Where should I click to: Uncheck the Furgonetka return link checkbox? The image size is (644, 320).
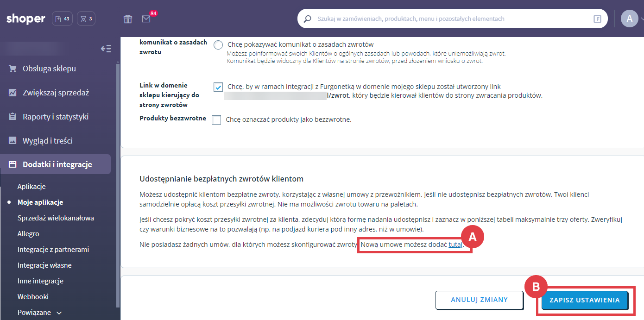click(x=218, y=87)
